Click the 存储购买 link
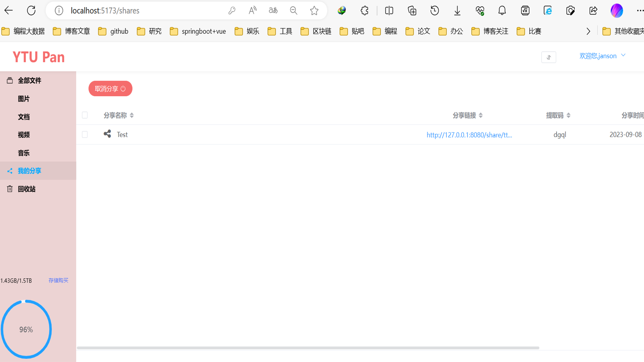 [58, 280]
